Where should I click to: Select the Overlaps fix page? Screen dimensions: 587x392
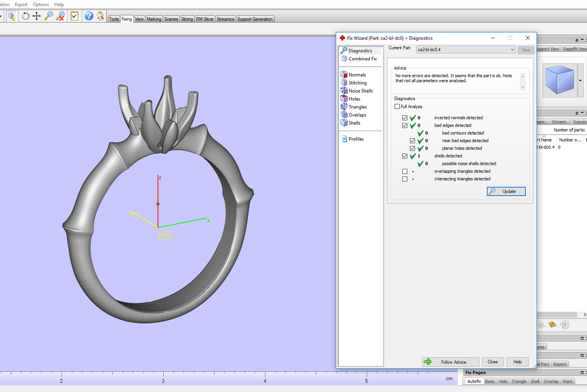click(357, 115)
